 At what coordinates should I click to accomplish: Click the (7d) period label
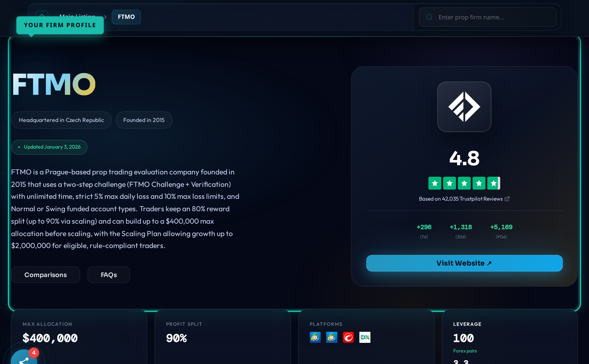pyautogui.click(x=424, y=237)
